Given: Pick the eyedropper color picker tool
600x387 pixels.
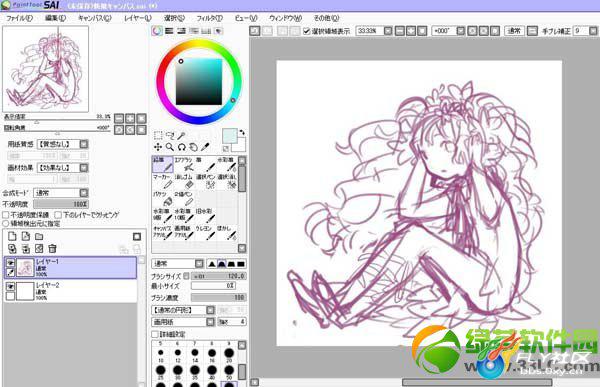Looking at the screenshot, I should coord(205,147).
